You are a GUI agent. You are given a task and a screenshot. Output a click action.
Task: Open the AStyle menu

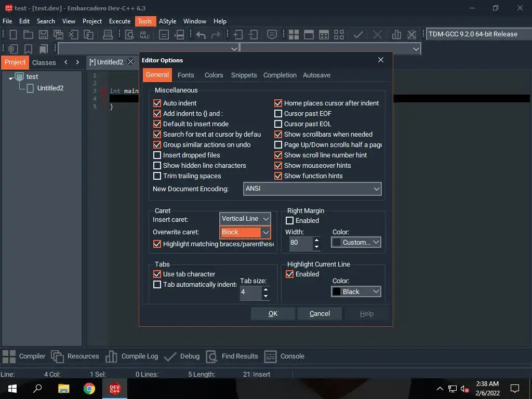click(x=168, y=21)
